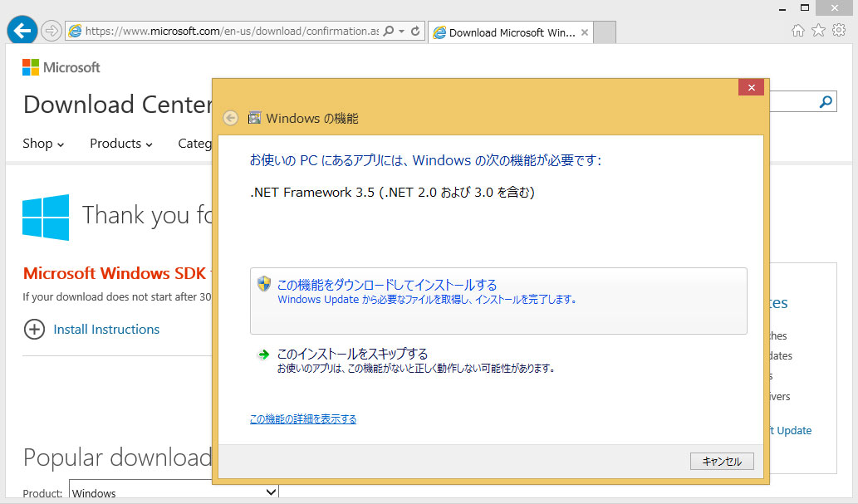Expand Install Instructions plus icon
Viewport: 858px width, 504px height.
pyautogui.click(x=35, y=330)
